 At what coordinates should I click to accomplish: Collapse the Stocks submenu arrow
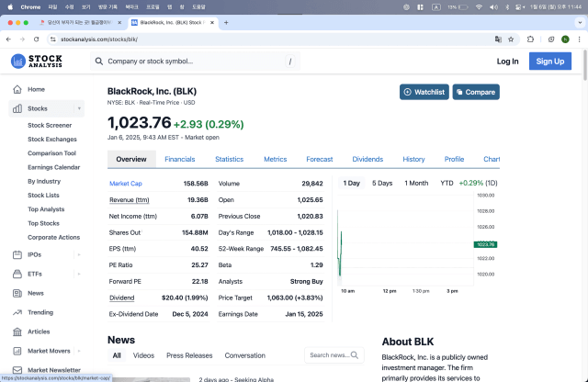pyautogui.click(x=79, y=108)
